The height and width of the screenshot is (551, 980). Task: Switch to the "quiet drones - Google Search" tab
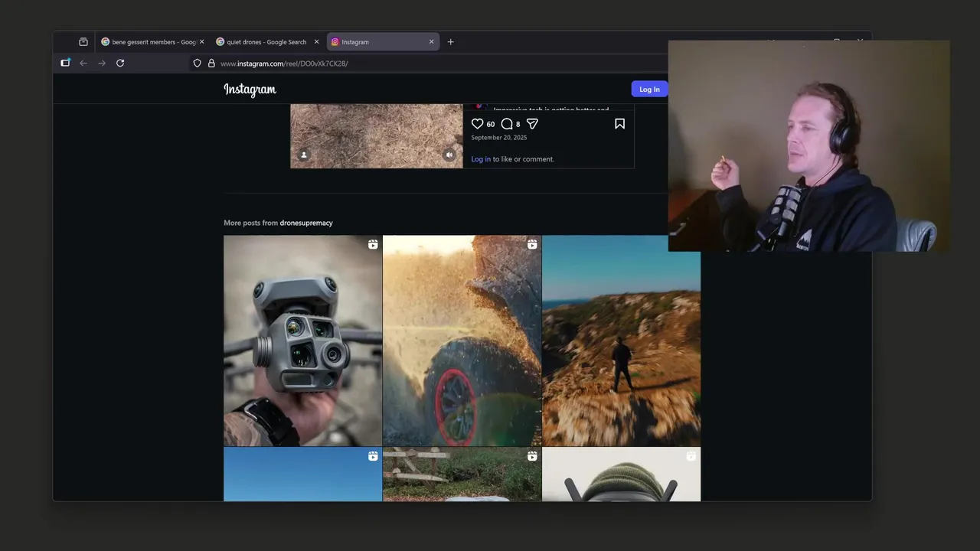coord(266,42)
